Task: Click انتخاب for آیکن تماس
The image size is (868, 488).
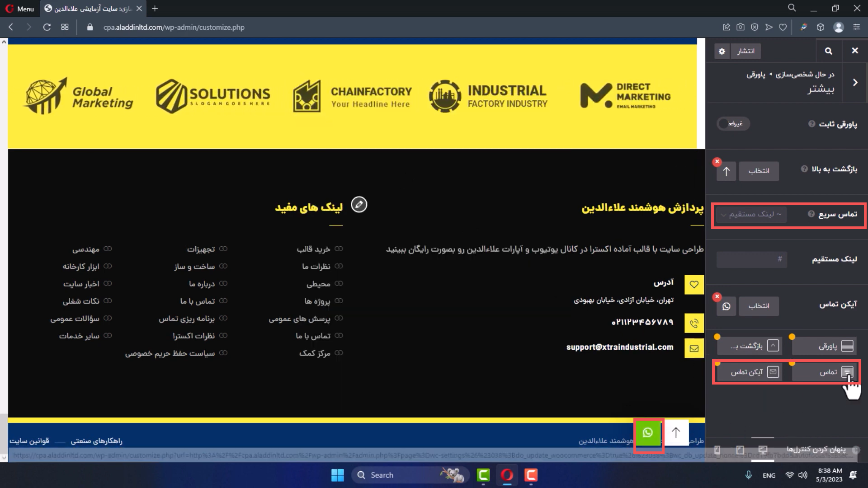Action: (759, 306)
